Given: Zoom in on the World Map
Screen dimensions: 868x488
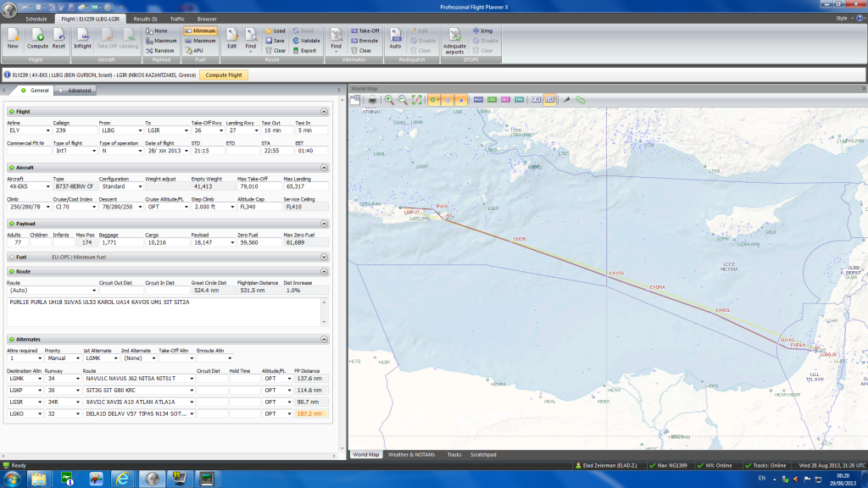Looking at the screenshot, I should click(389, 99).
